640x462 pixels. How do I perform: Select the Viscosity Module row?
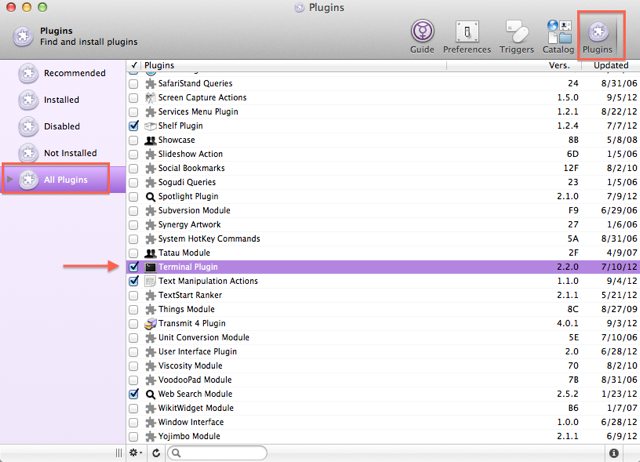[383, 366]
